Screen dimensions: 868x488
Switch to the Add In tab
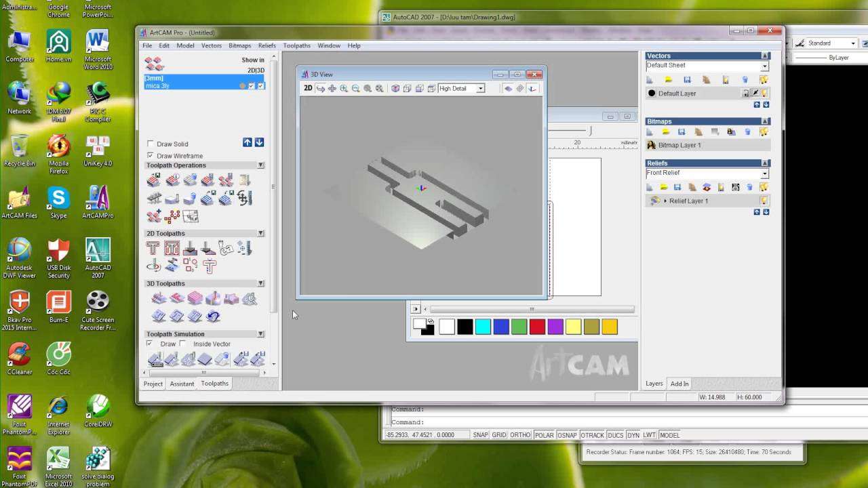679,384
